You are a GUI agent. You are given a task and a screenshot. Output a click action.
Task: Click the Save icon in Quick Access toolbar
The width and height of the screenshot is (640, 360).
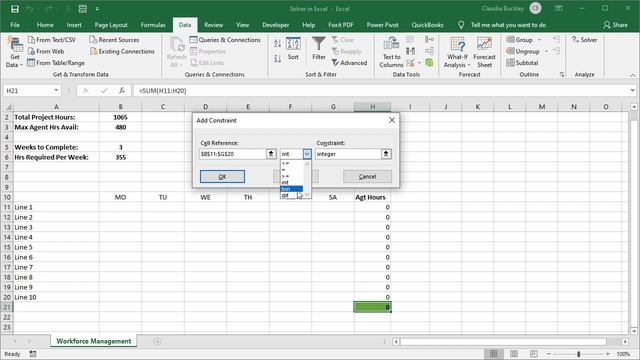tap(15, 9)
